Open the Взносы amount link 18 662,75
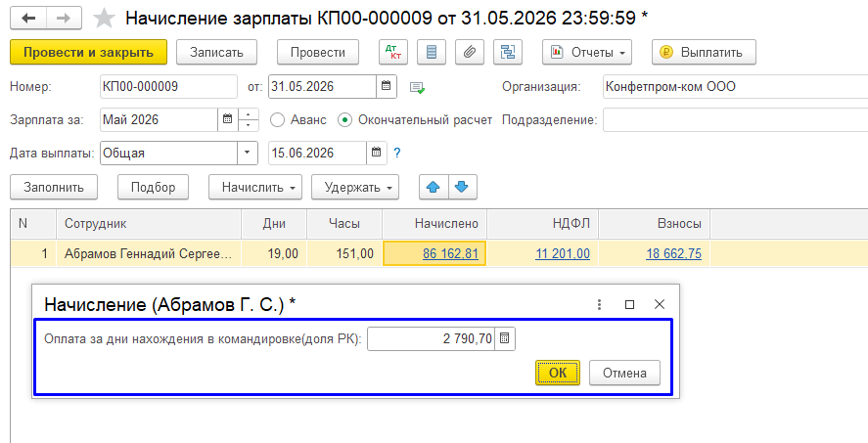 [x=673, y=254]
